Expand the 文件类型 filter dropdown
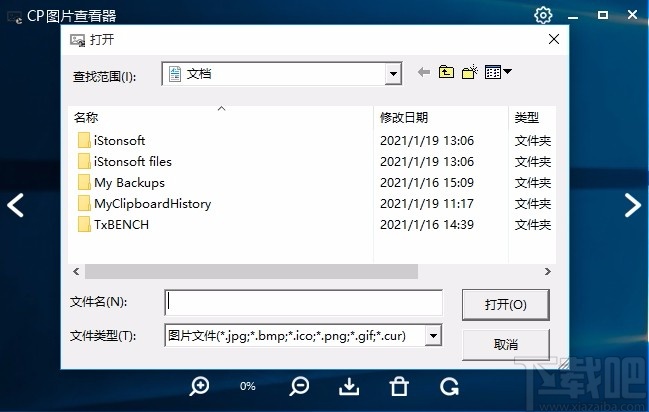The image size is (649, 412). pyautogui.click(x=433, y=335)
